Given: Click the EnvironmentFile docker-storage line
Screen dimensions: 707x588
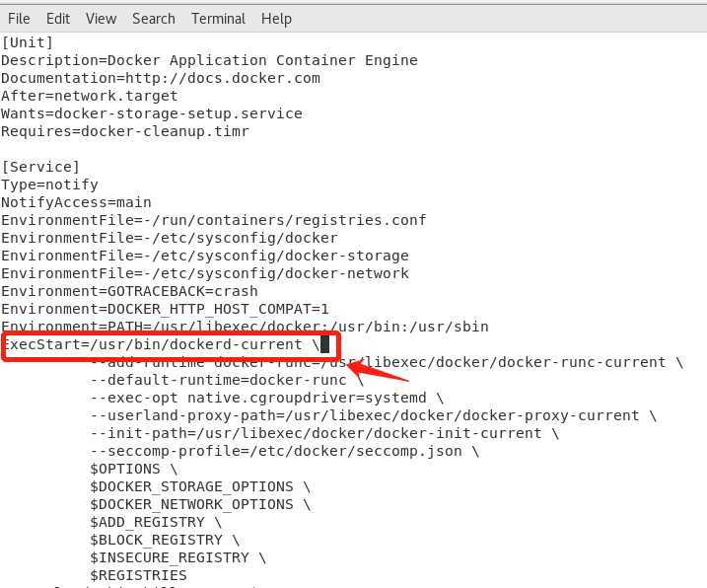Looking at the screenshot, I should [205, 256].
